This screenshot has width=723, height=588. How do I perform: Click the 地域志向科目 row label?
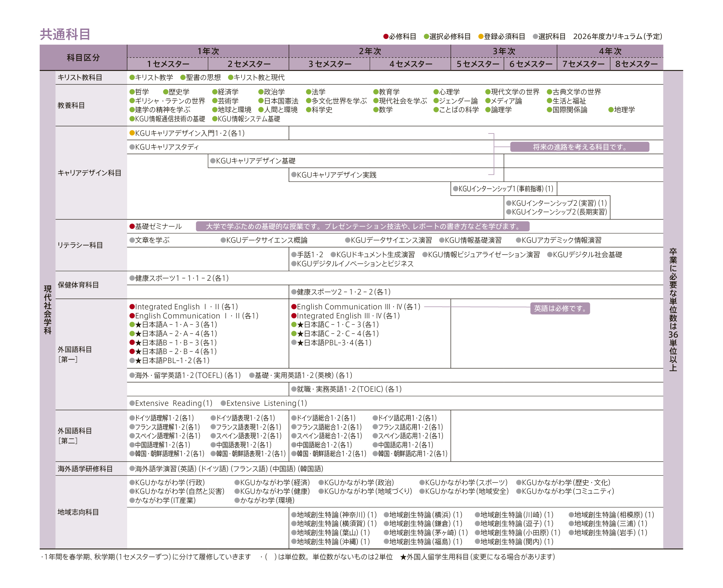click(x=78, y=512)
